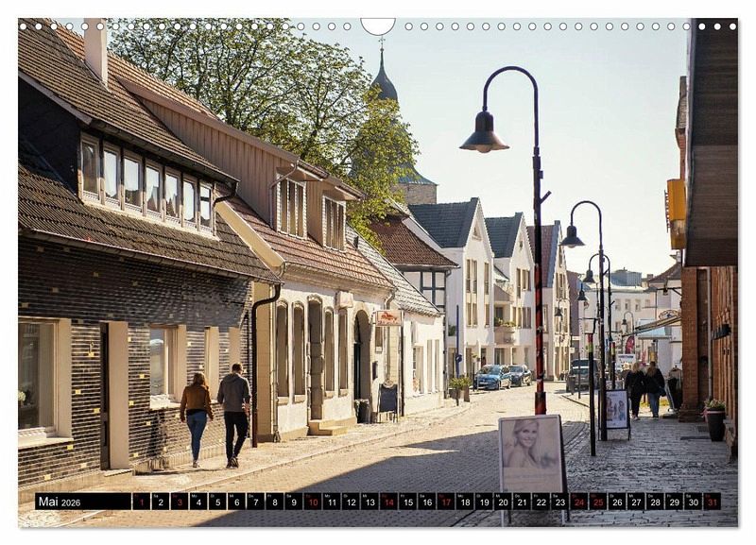Click day 18 in the calendar strip
Image resolution: width=756 pixels, height=545 pixels.
tap(465, 502)
